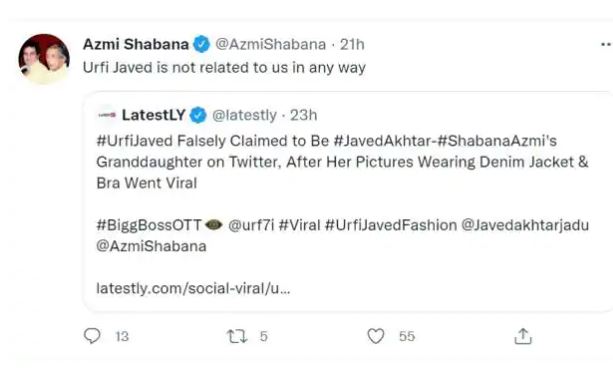
Task: Open the latestly.com/social-viral link
Action: click(x=193, y=289)
